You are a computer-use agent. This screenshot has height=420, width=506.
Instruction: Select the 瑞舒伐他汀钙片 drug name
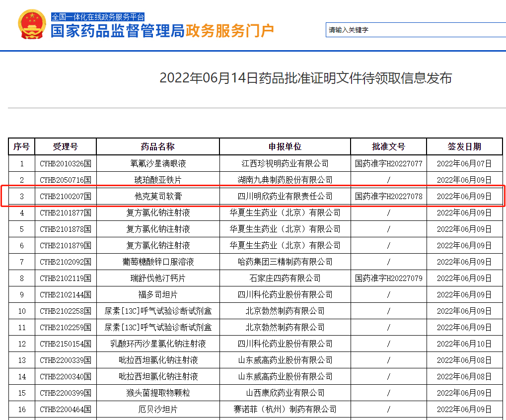pos(158,278)
